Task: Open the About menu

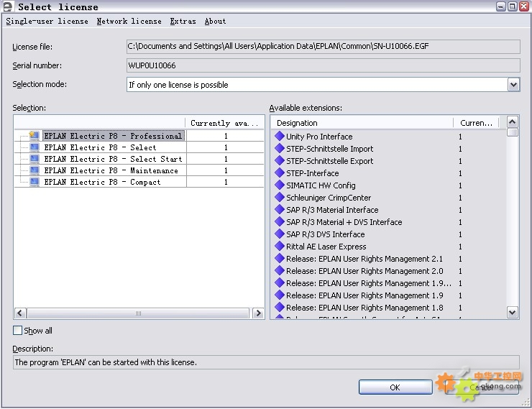Action: [215, 21]
